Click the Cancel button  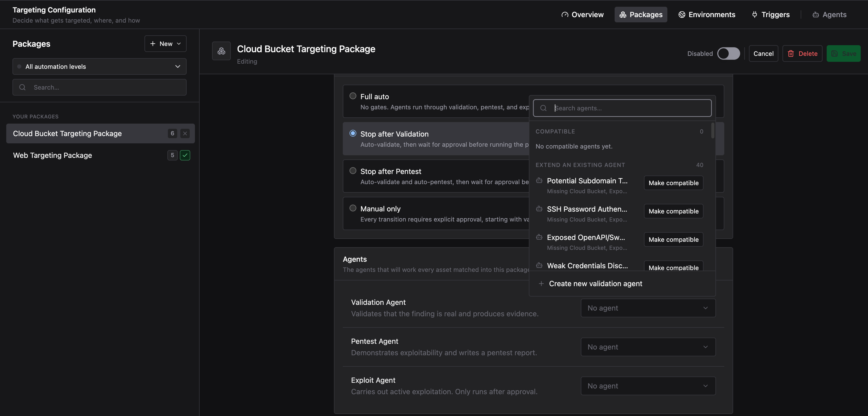click(x=763, y=53)
